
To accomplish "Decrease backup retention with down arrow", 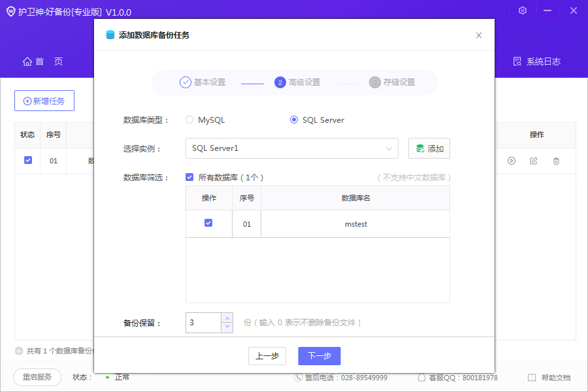I will coord(227,327).
